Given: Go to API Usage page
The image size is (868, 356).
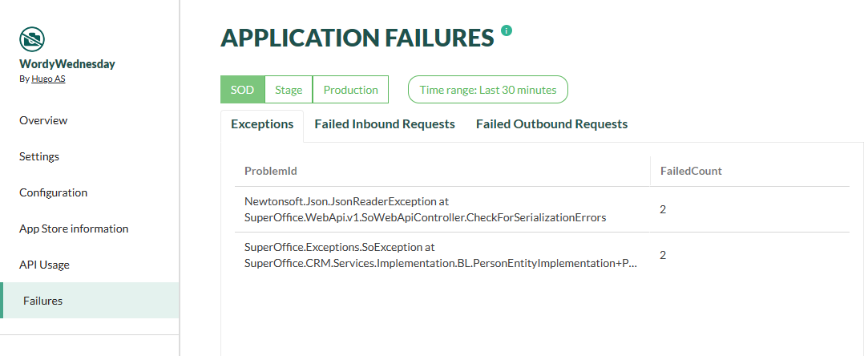Looking at the screenshot, I should 44,264.
